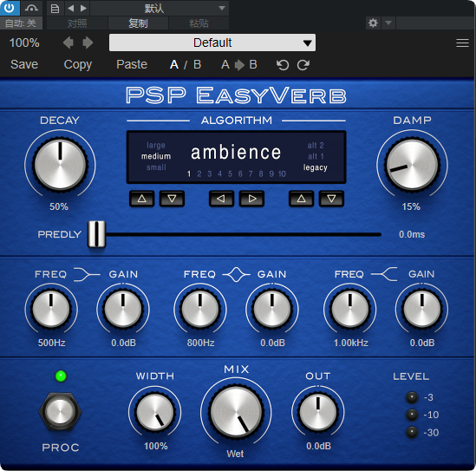
Task: Select the alt 2 version
Action: (x=316, y=145)
